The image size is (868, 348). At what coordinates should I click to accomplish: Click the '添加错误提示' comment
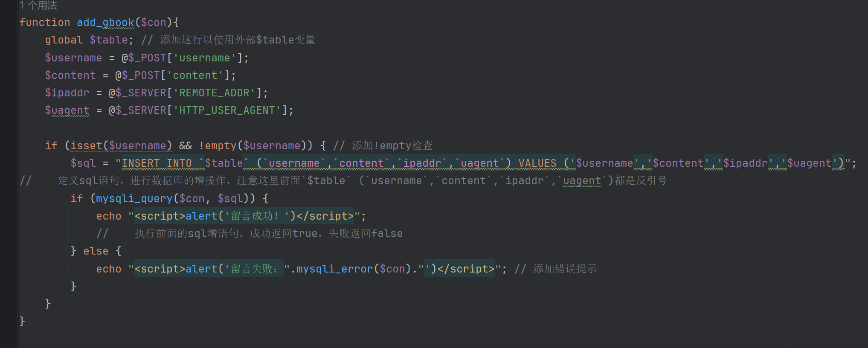555,269
